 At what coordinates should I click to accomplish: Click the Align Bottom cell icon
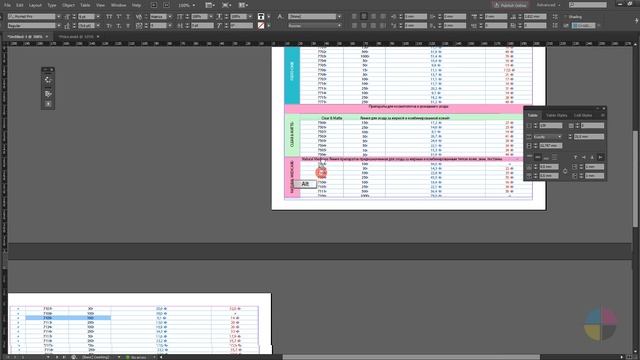(x=546, y=157)
